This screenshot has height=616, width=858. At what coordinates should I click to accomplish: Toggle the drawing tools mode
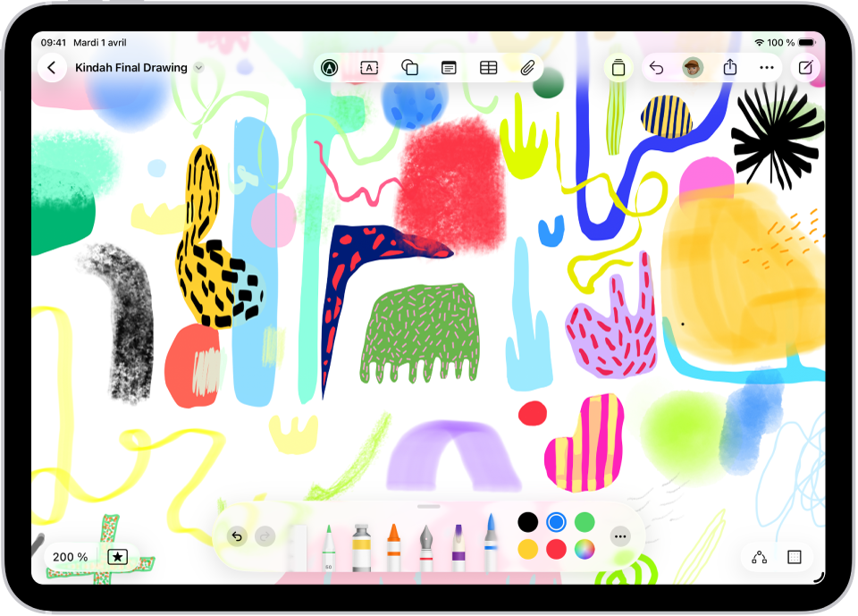pos(329,67)
